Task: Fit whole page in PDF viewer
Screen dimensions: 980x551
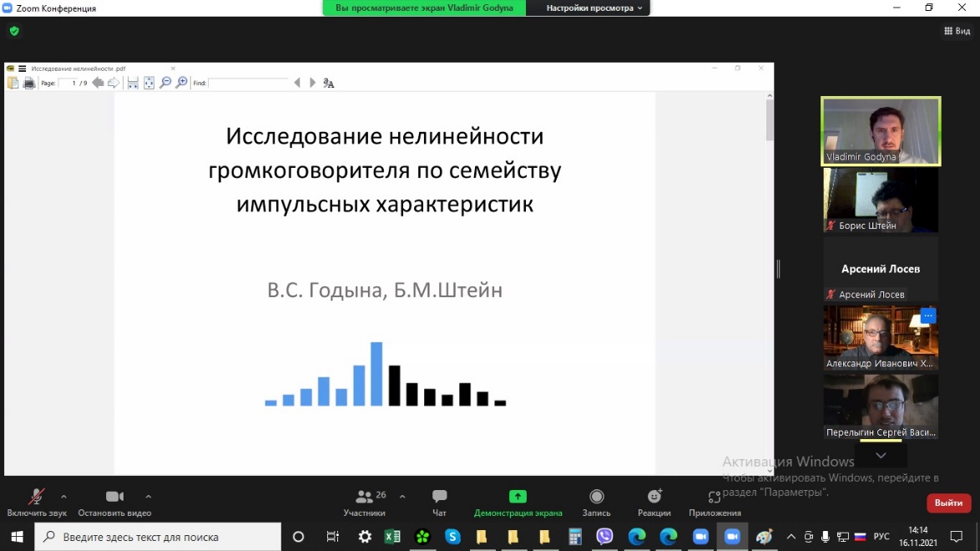Action: 149,83
